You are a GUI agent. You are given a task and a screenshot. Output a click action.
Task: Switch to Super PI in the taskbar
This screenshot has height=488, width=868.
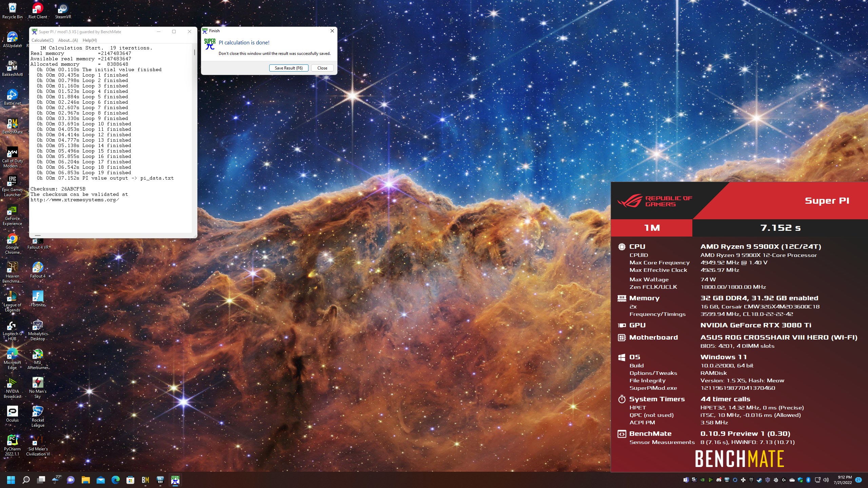pyautogui.click(x=175, y=480)
